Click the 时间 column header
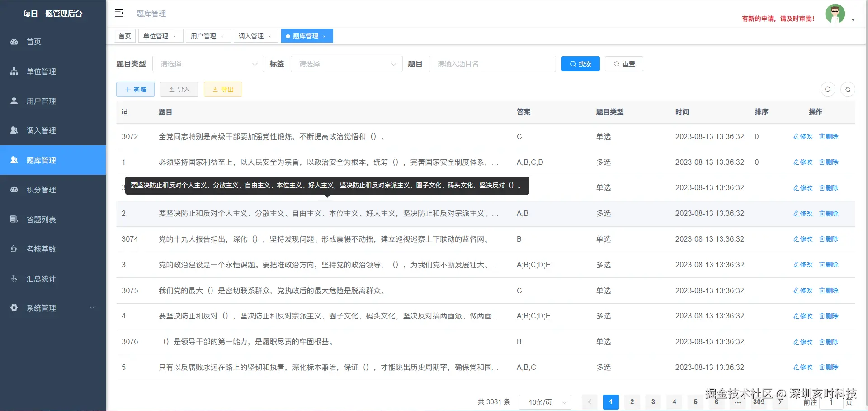Screen dimensions: 868x411 click(682, 112)
